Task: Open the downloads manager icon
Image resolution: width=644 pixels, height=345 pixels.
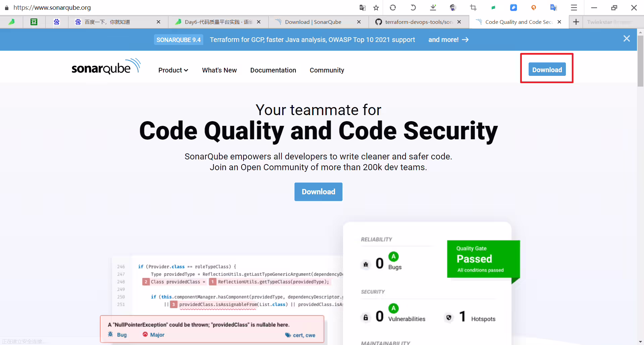Action: 433,7
